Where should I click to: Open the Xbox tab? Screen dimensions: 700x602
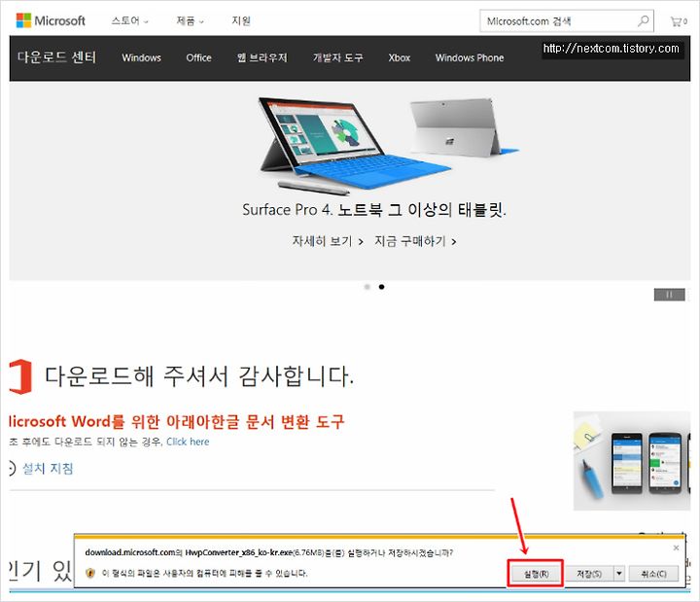400,57
